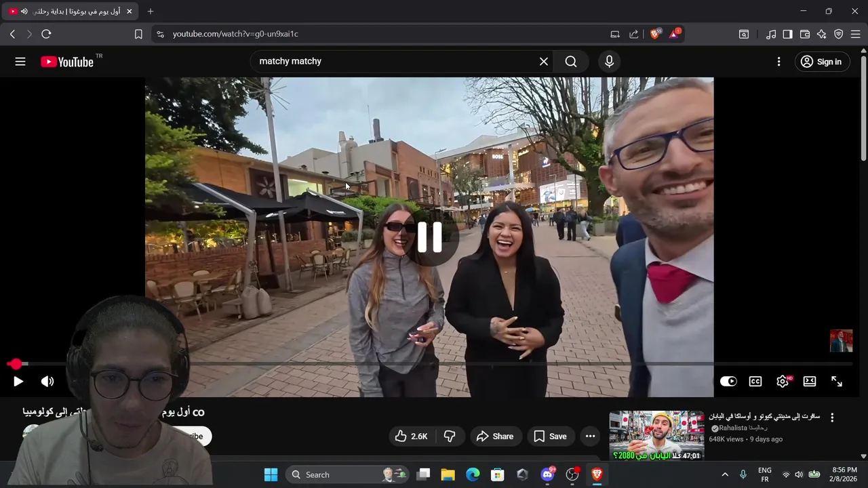
Task: Click the red playhead scrubber
Action: click(x=16, y=365)
